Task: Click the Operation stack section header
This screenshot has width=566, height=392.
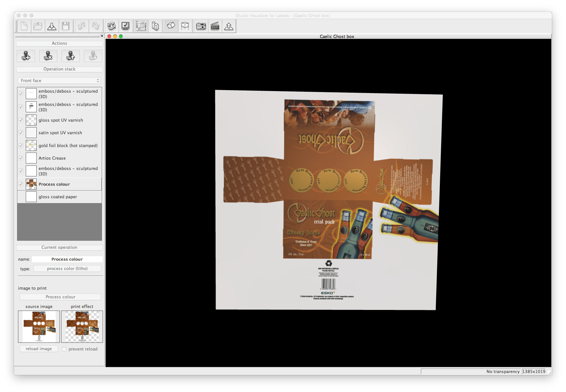Action: [60, 69]
